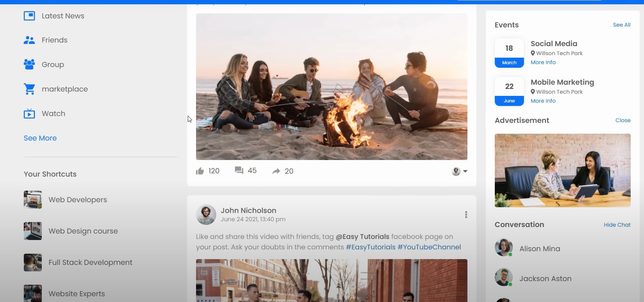This screenshot has height=302, width=644.
Task: Open Watch menu item
Action: [44, 114]
